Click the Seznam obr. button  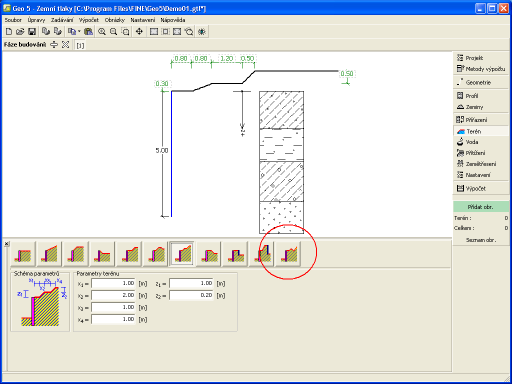click(x=480, y=240)
